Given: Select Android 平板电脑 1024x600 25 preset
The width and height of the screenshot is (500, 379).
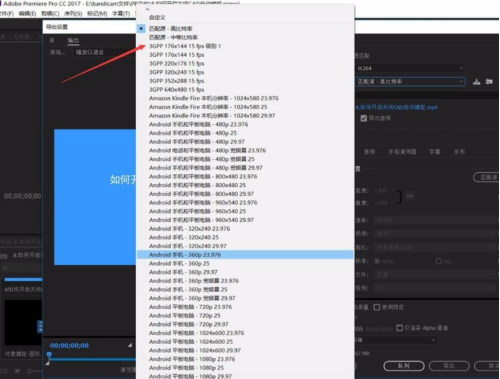Looking at the screenshot, I should tap(245, 342).
